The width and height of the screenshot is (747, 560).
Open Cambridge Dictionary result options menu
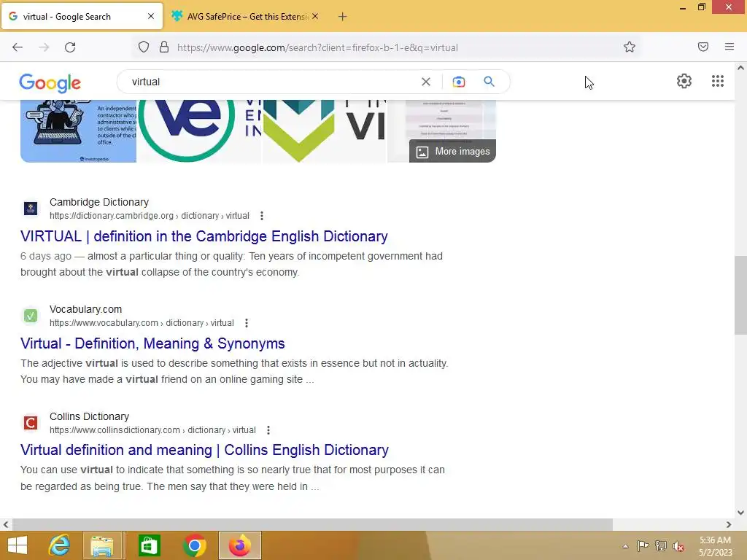[262, 216]
